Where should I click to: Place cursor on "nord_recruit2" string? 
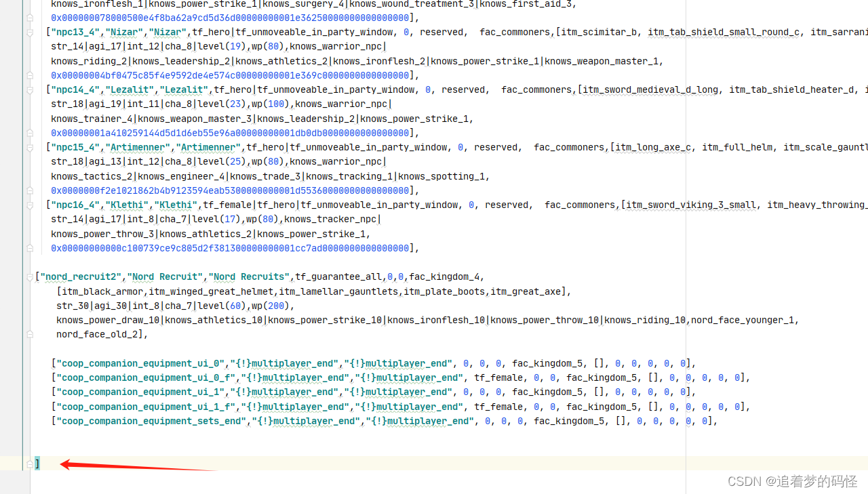click(81, 276)
